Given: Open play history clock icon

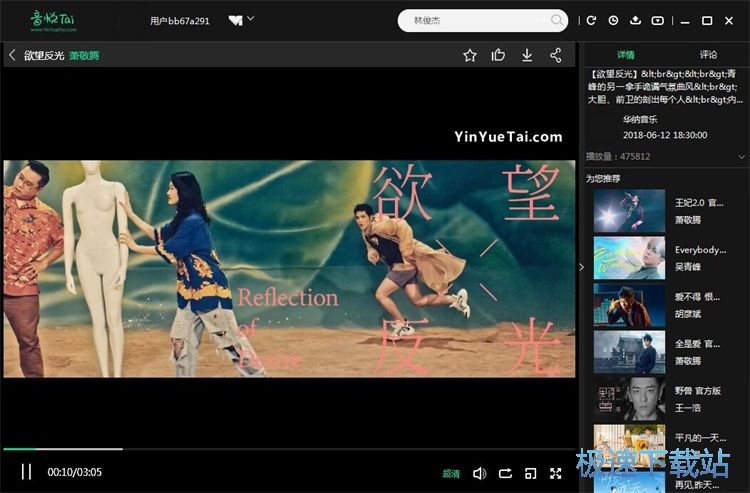Looking at the screenshot, I should 613,20.
